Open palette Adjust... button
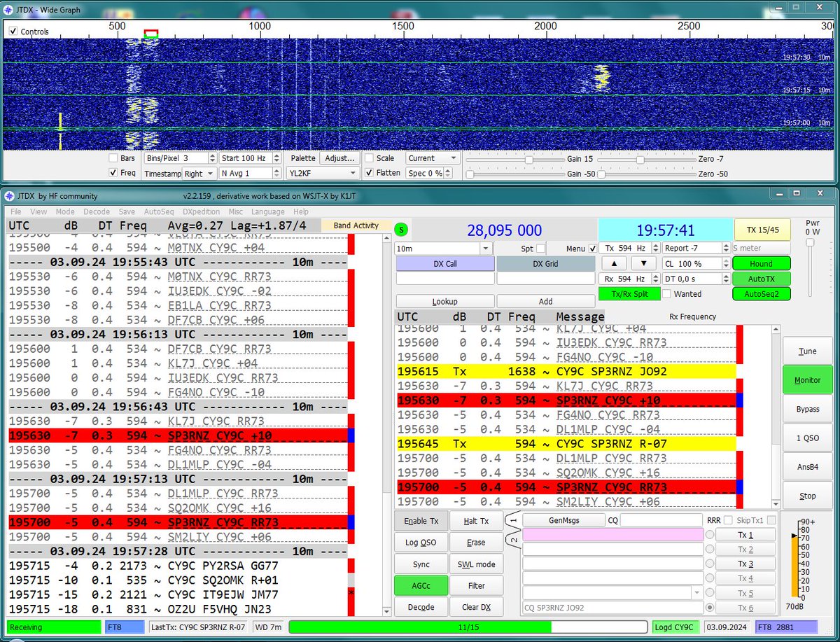The image size is (840, 642). [x=341, y=158]
